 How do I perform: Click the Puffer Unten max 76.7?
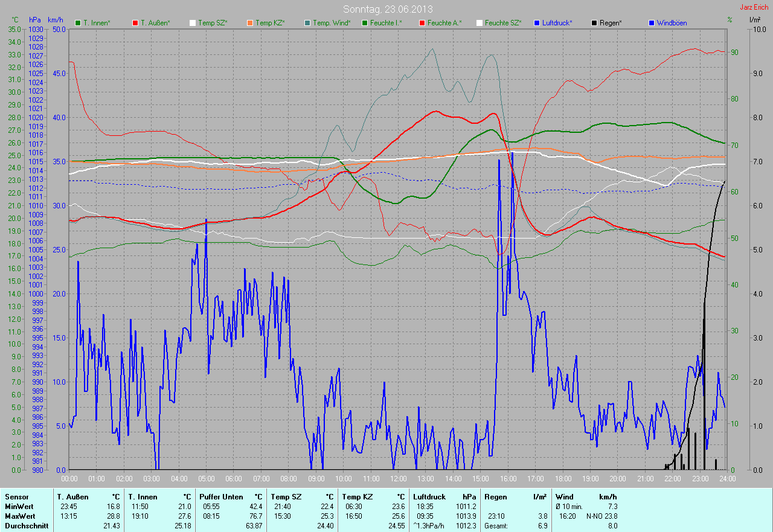click(256, 516)
